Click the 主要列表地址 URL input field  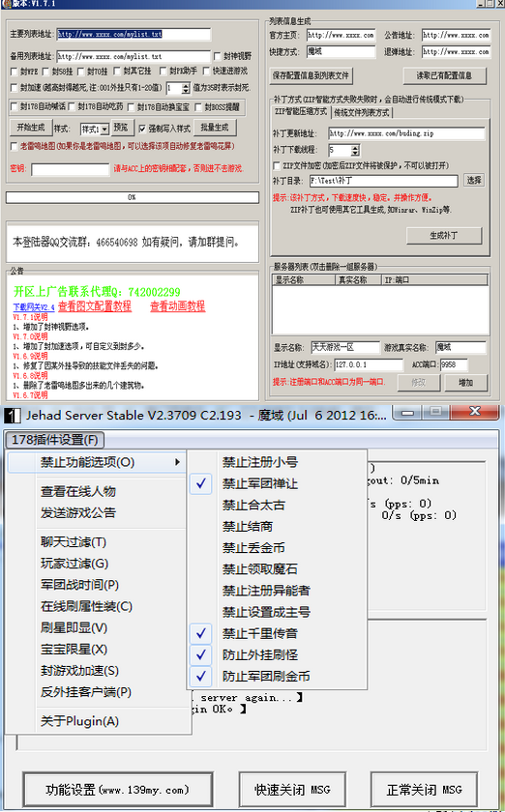point(134,34)
